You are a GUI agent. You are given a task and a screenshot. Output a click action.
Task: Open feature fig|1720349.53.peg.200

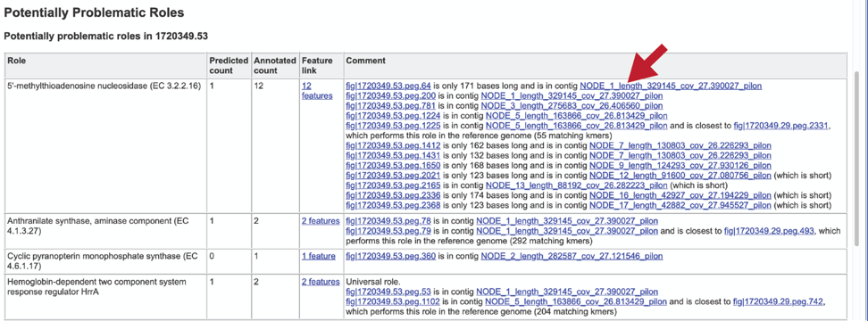[x=390, y=95]
